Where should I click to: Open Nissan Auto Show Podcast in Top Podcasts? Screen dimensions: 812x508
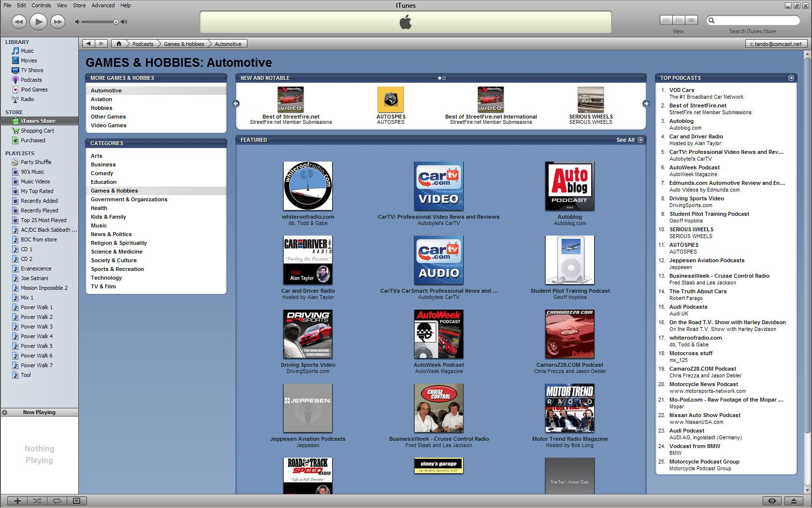[x=705, y=415]
